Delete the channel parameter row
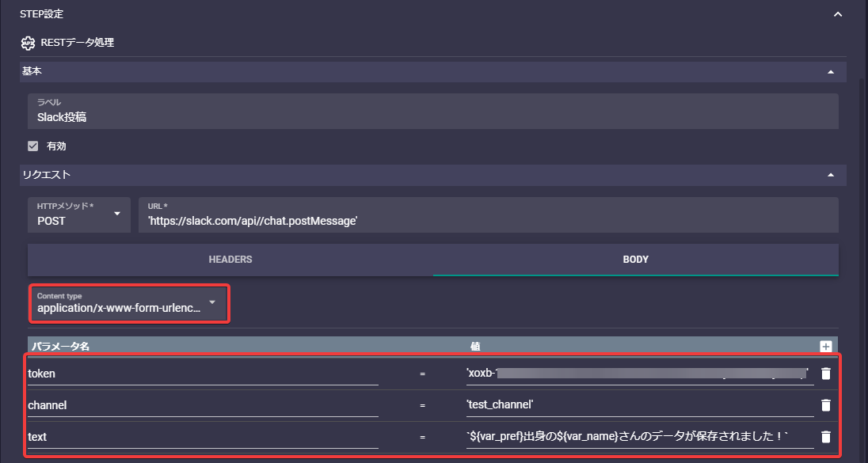The height and width of the screenshot is (463, 868). coord(826,404)
